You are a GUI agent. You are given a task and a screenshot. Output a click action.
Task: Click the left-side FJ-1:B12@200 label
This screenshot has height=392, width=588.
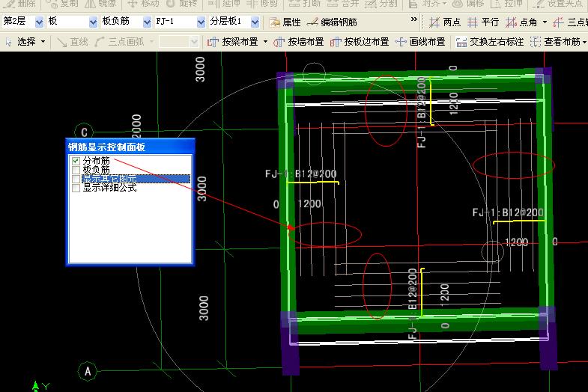point(301,174)
